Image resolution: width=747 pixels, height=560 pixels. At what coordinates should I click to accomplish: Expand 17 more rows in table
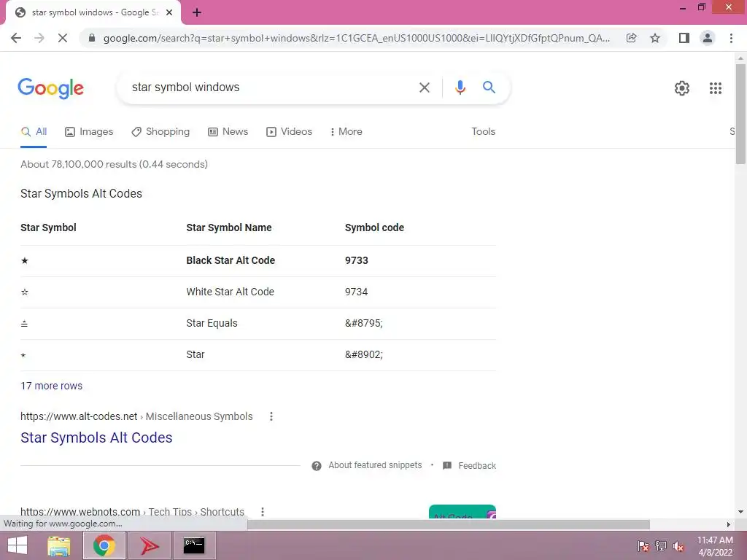[x=52, y=386]
